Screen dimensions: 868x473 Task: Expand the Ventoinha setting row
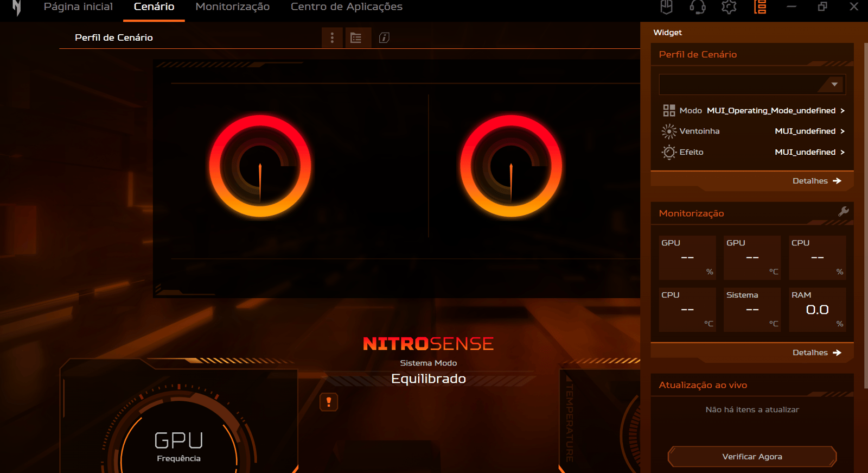pos(753,131)
